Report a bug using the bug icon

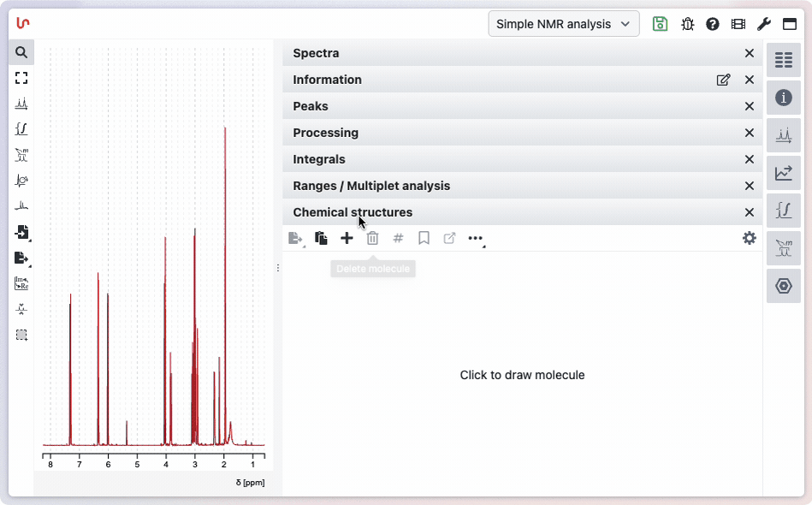point(687,23)
